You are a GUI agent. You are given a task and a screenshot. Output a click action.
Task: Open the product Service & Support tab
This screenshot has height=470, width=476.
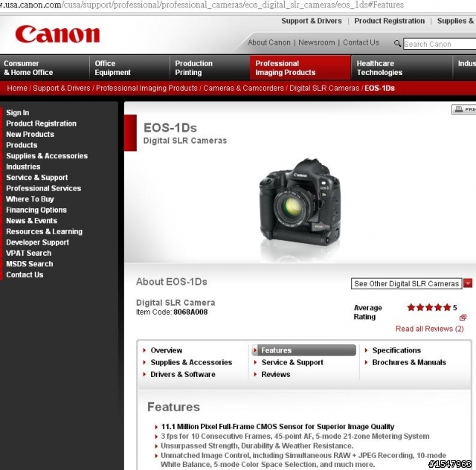[292, 362]
